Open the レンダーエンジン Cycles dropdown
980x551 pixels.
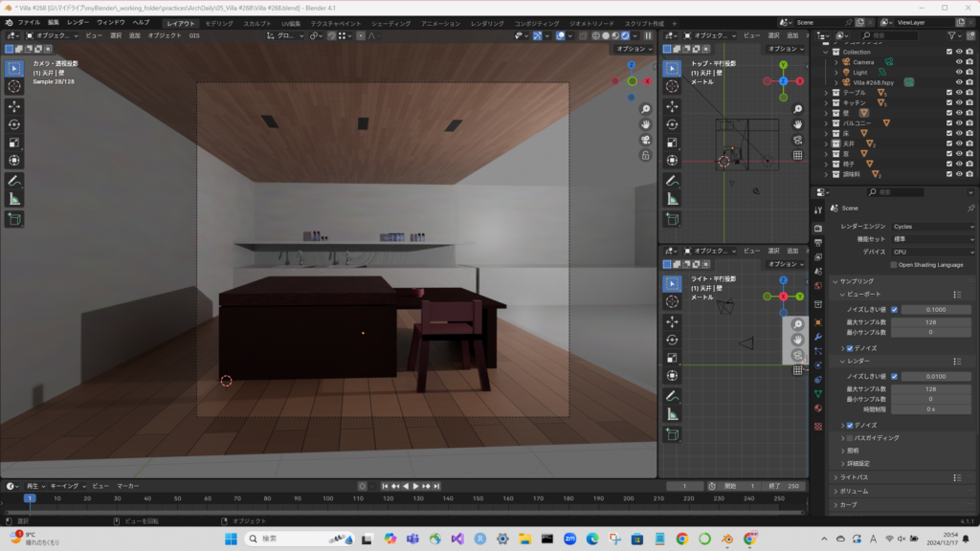point(933,227)
